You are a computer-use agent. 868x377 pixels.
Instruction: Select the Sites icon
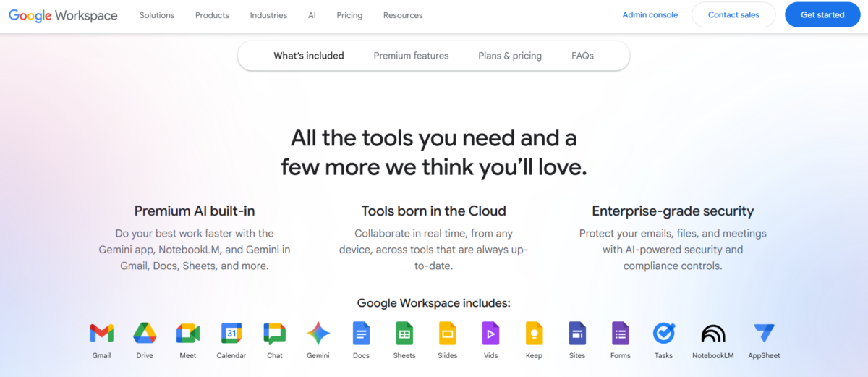pyautogui.click(x=577, y=334)
